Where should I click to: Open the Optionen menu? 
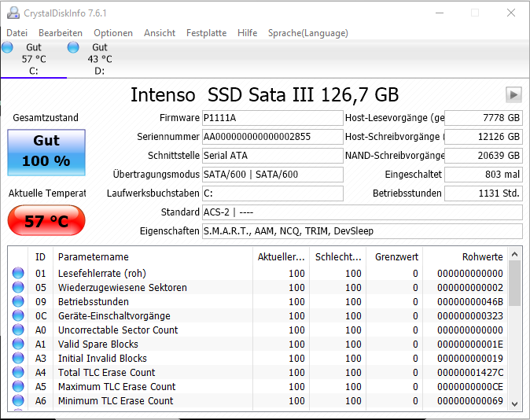click(113, 33)
